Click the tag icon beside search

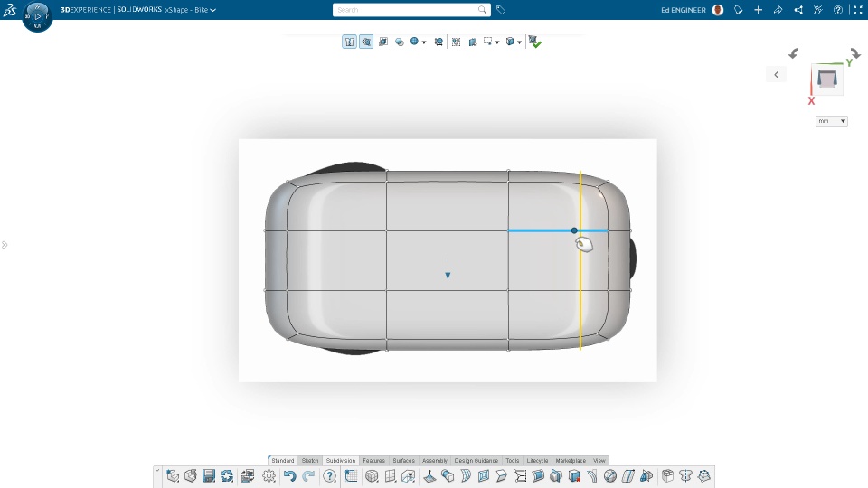pyautogui.click(x=501, y=10)
